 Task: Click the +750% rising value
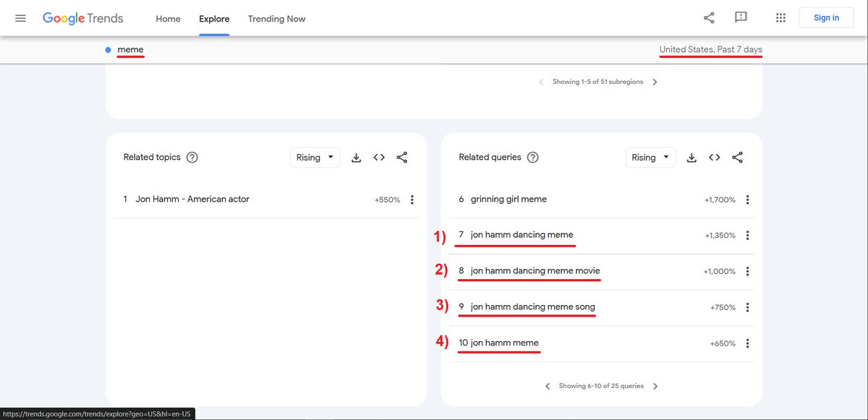tap(723, 308)
